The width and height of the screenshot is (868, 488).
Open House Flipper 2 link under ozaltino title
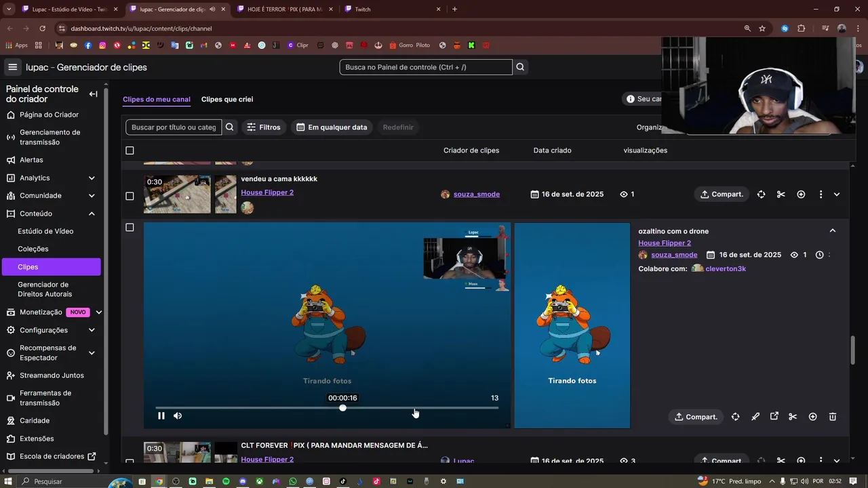665,243
